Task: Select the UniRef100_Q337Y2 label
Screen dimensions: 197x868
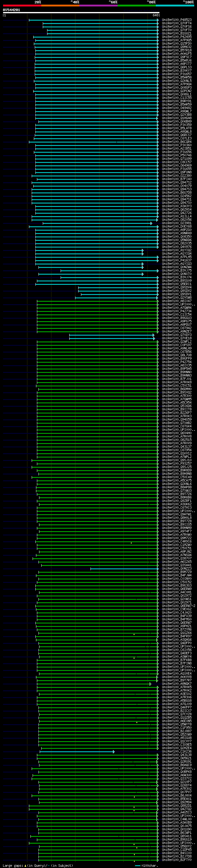Action: point(177,779)
